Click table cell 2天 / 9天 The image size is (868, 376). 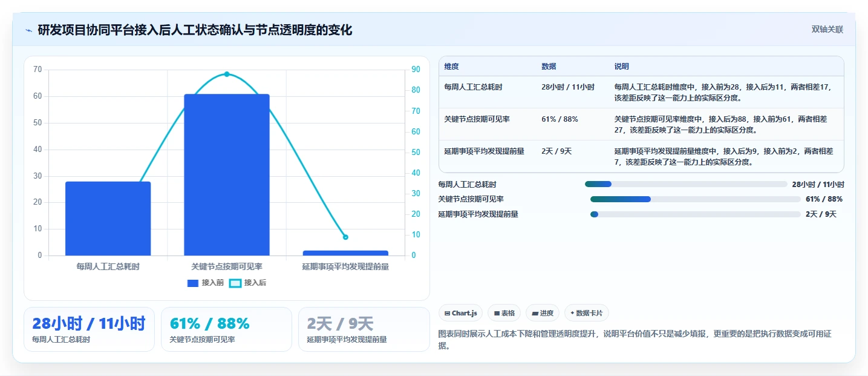click(x=556, y=151)
